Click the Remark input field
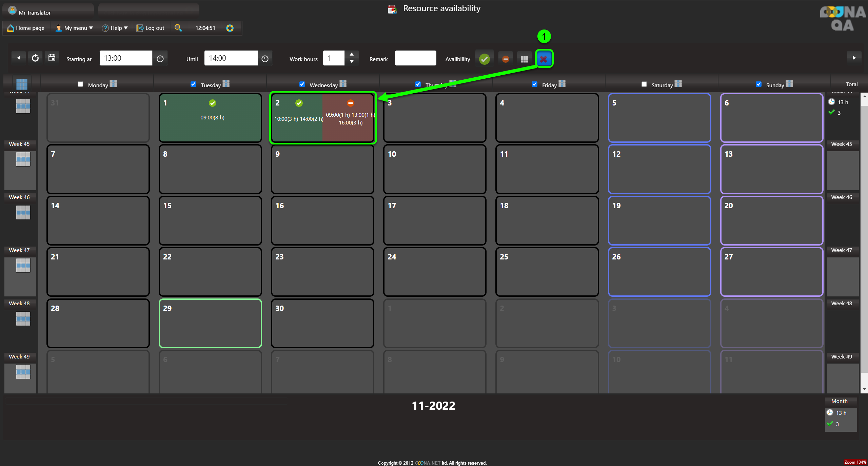The image size is (868, 466). [415, 58]
